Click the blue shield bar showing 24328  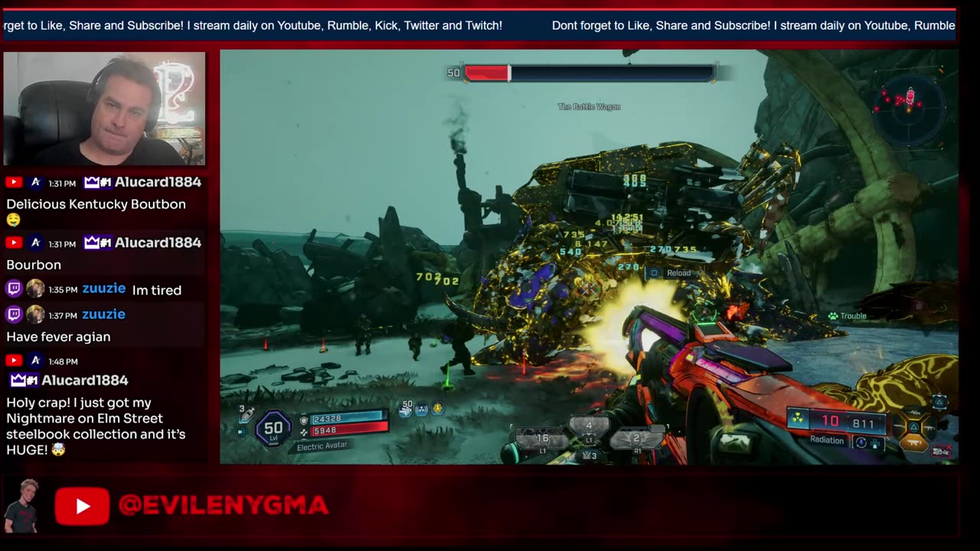pyautogui.click(x=348, y=419)
